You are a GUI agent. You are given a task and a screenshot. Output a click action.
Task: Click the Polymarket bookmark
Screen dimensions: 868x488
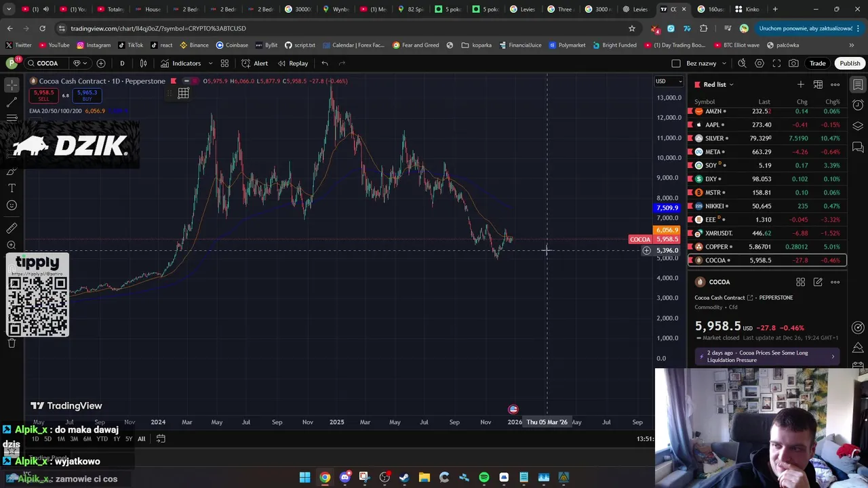567,45
